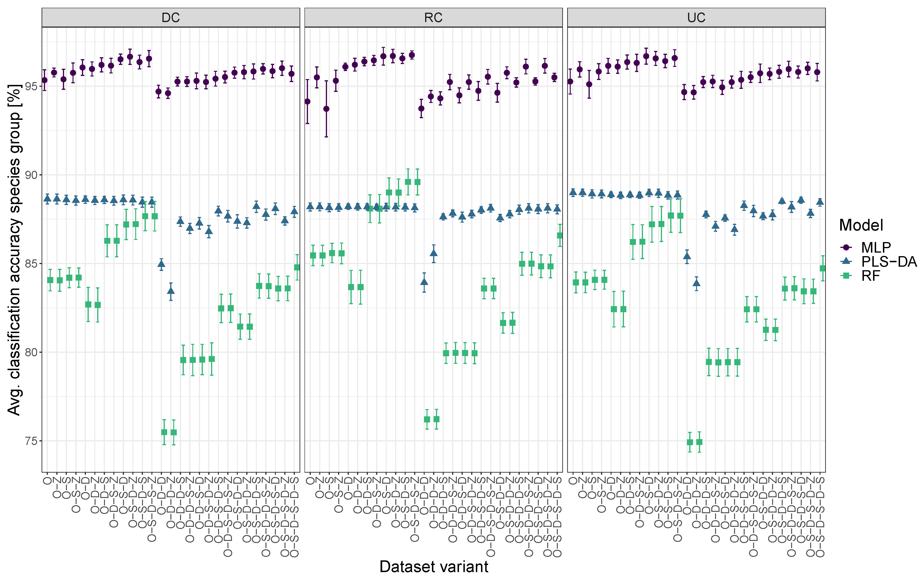Click the first MLP point in DC panel
The width and height of the screenshot is (924, 581).
(45, 80)
